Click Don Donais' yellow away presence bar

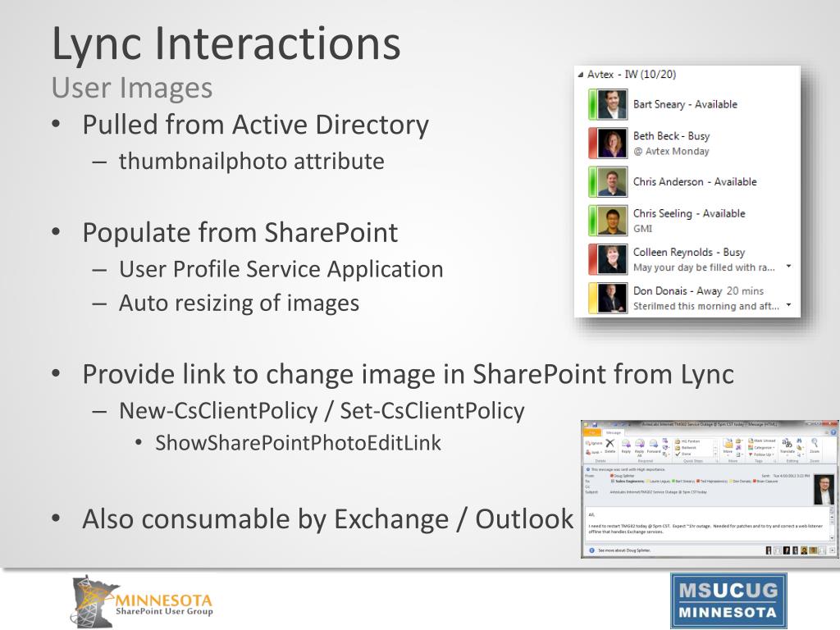pyautogui.click(x=592, y=298)
